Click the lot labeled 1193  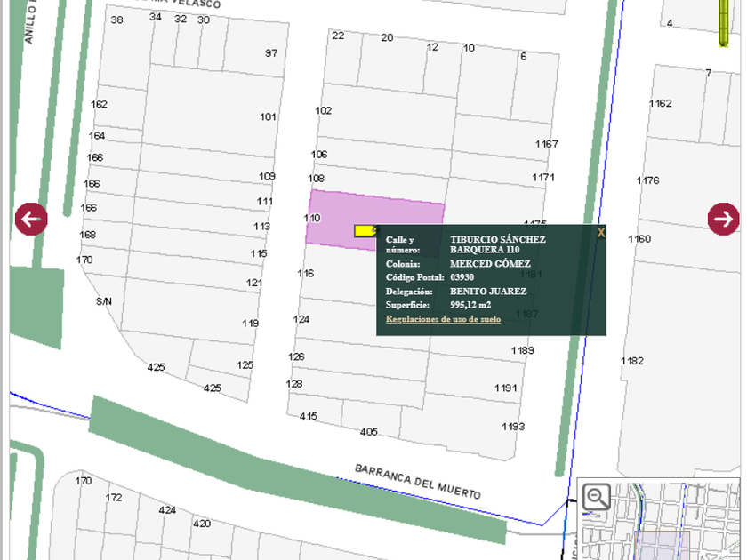[x=512, y=427]
